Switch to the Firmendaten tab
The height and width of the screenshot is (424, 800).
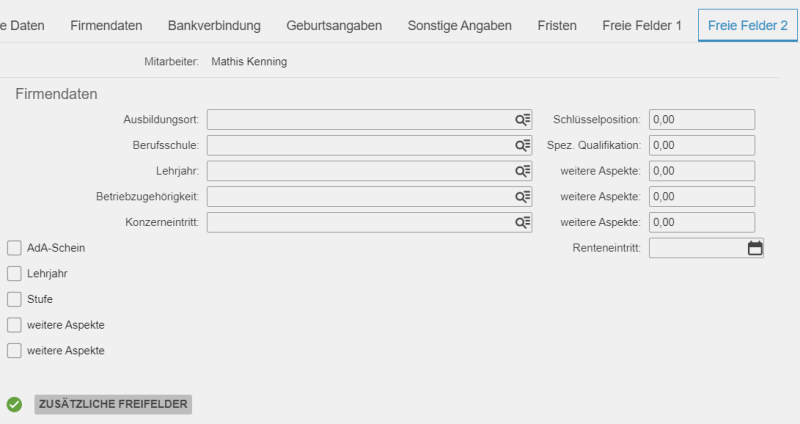pos(106,26)
